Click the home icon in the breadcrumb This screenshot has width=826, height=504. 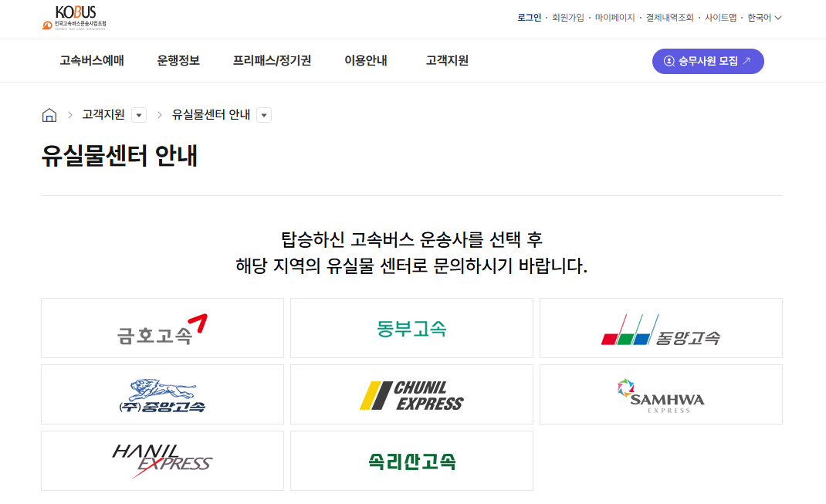pos(49,114)
